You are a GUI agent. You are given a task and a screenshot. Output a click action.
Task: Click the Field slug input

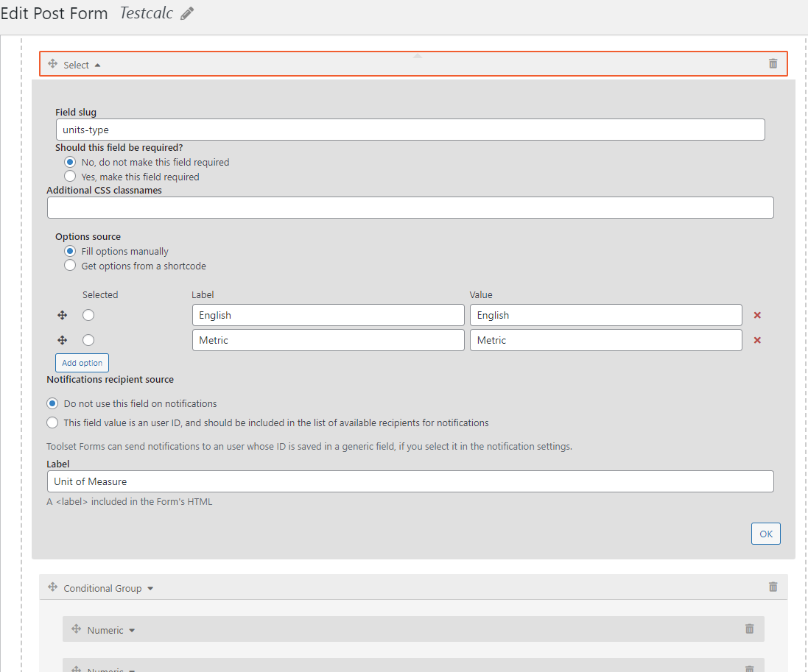(x=410, y=130)
